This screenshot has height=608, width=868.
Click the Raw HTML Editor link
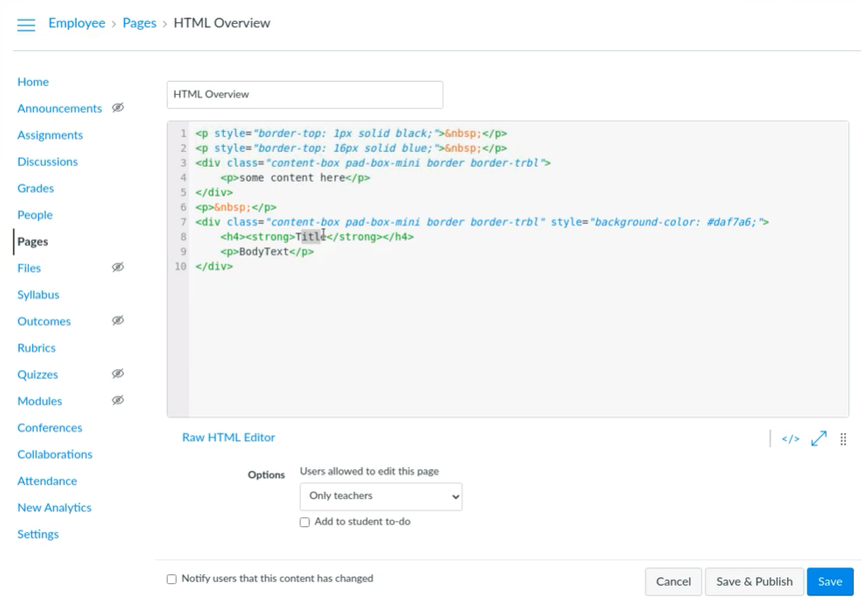click(x=228, y=437)
